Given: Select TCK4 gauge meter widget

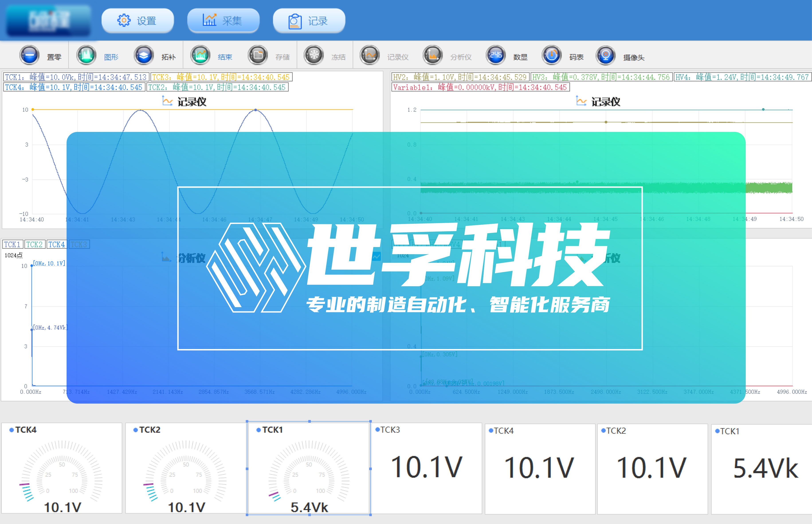Looking at the screenshot, I should coord(62,468).
